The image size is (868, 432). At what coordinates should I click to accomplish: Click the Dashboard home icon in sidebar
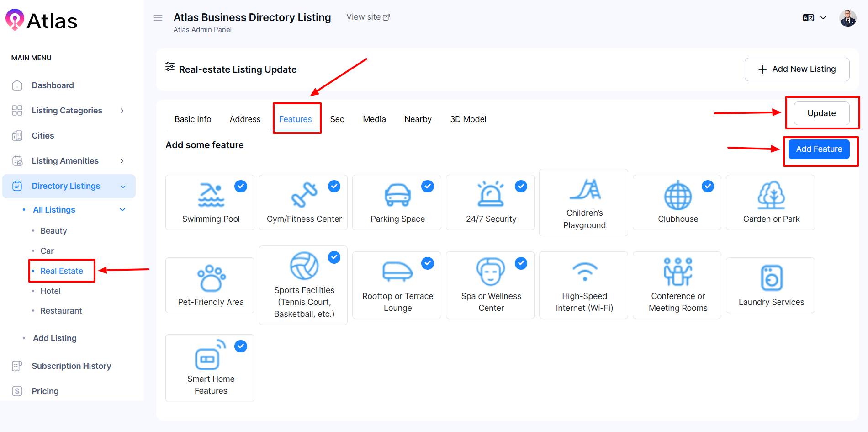click(17, 85)
